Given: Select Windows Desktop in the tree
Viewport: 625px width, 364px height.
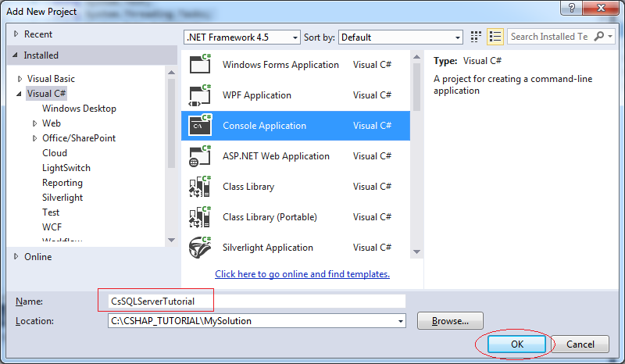Looking at the screenshot, I should click(79, 109).
